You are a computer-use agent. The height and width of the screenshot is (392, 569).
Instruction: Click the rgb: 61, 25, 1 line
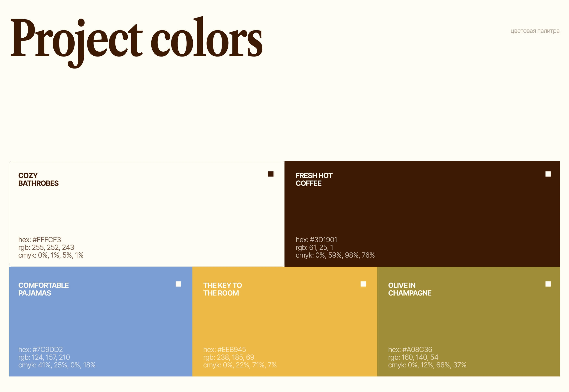click(x=314, y=247)
